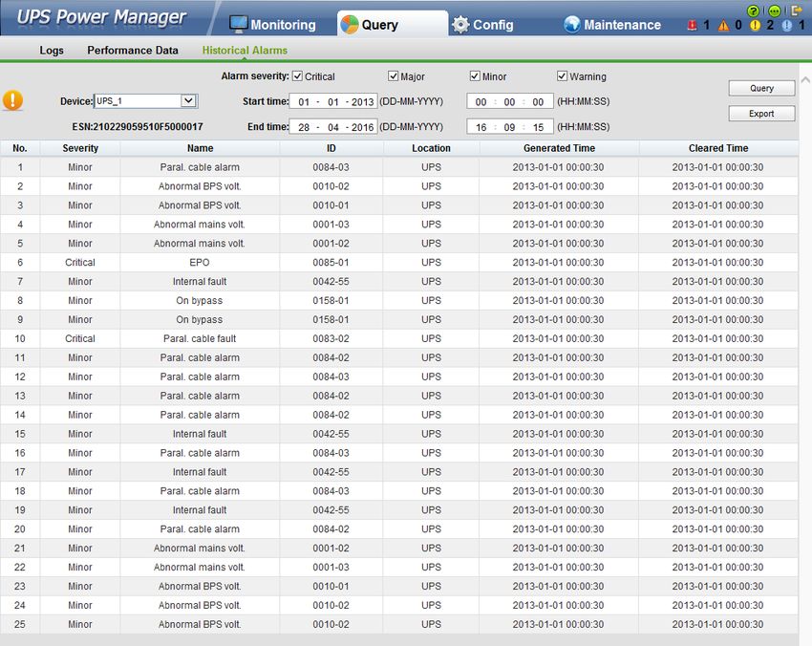Screen dimensions: 812x646
Task: Click the red critical alarm siren icon
Action: pos(692,25)
